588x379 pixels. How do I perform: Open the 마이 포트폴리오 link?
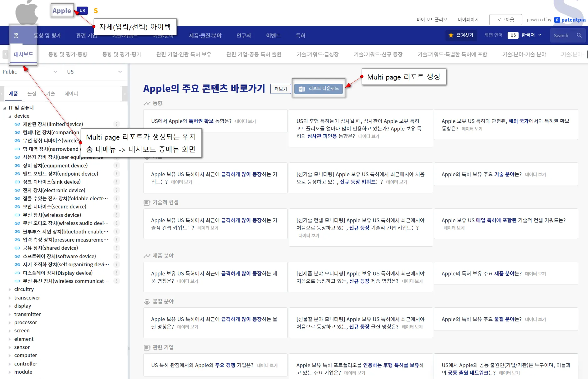[432, 20]
